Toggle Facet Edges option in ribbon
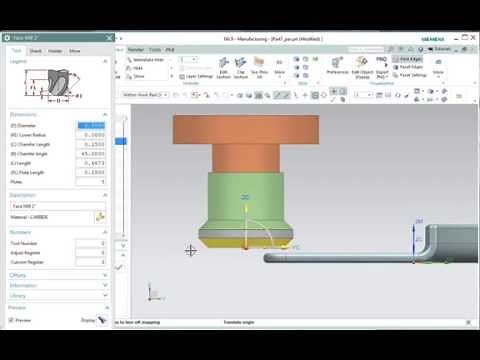 pyautogui.click(x=408, y=67)
